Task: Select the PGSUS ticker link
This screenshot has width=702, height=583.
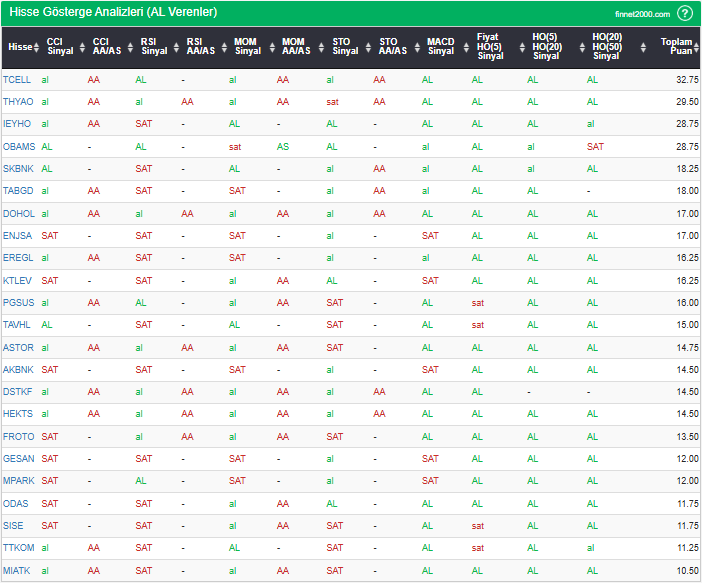Action: click(x=18, y=302)
